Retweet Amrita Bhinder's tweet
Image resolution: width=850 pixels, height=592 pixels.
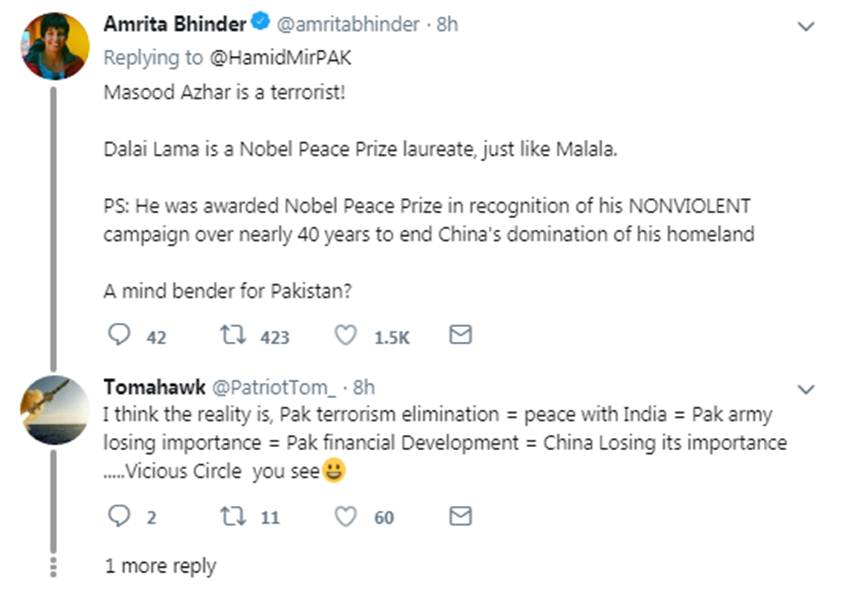232,336
